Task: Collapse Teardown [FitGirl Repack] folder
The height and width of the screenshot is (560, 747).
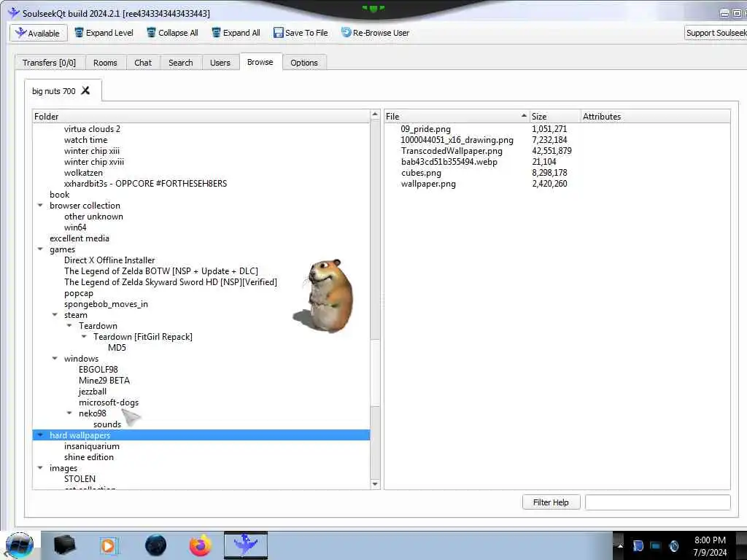Action: tap(85, 337)
